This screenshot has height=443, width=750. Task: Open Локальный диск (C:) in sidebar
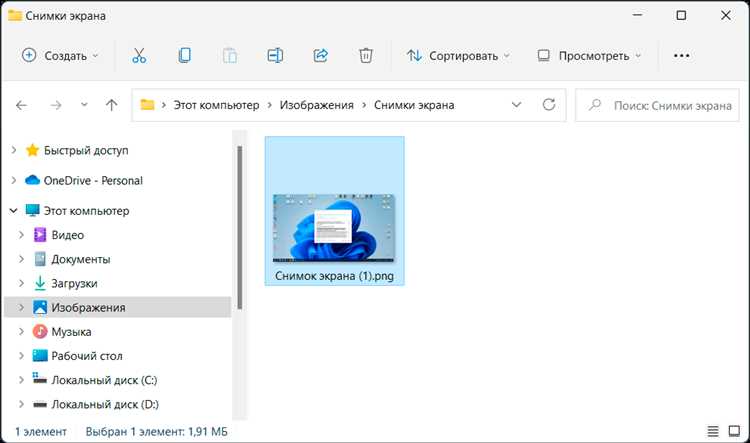pos(104,380)
